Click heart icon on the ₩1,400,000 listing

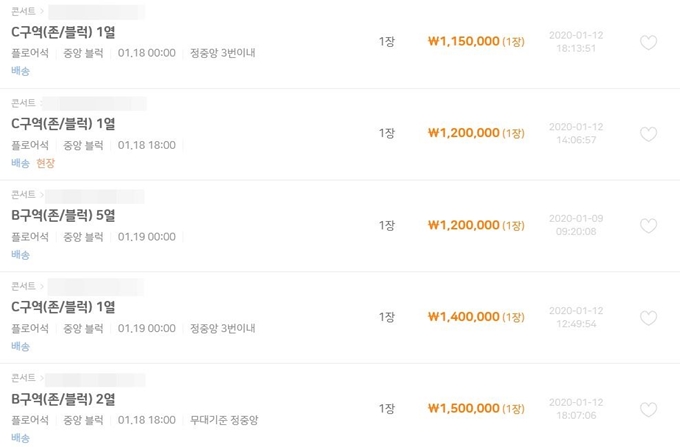pos(648,318)
